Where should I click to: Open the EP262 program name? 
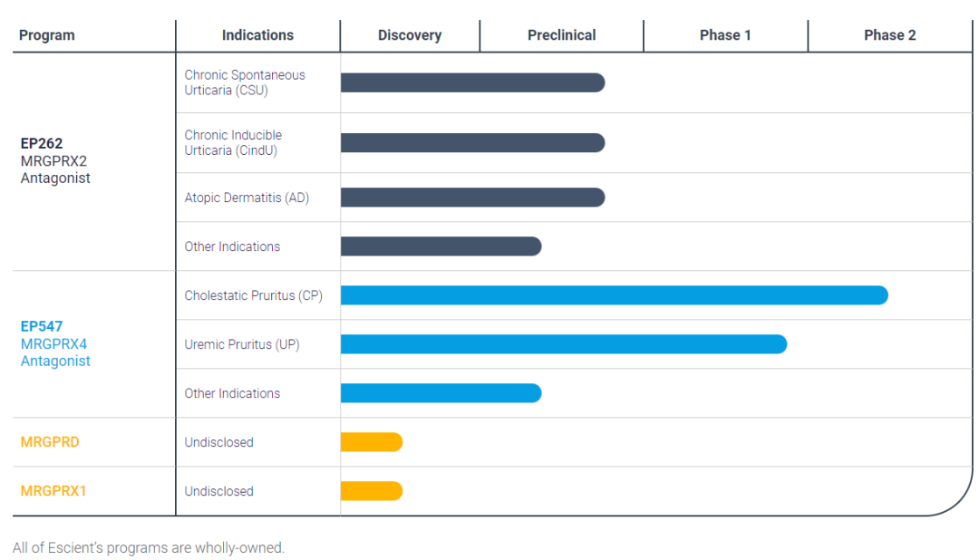coord(42,143)
